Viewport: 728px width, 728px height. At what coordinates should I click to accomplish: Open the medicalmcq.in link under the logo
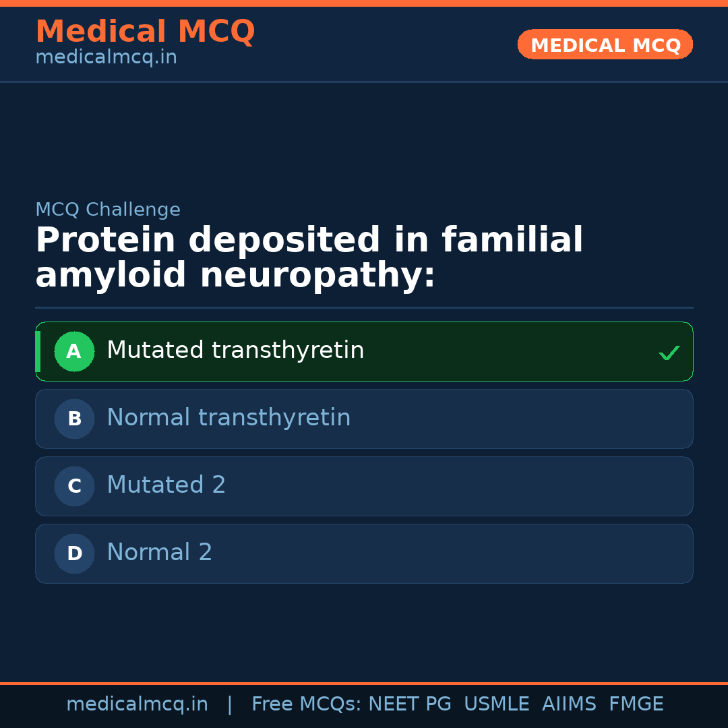pyautogui.click(x=106, y=57)
